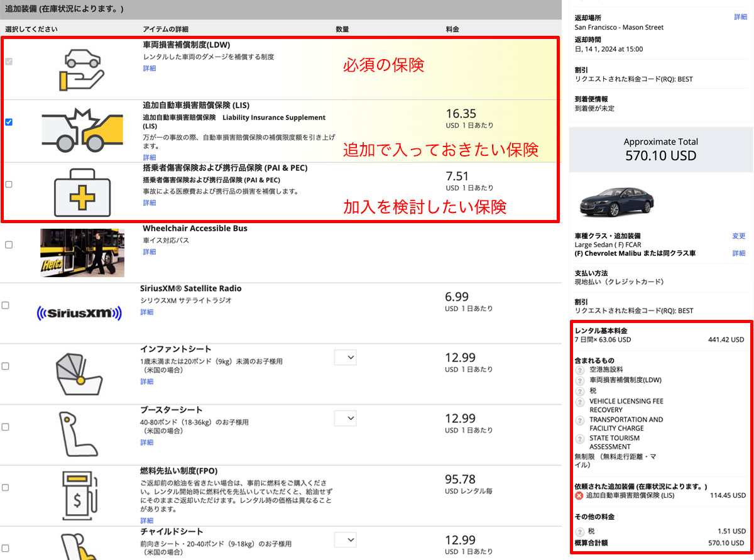Click 変更 link for vehicle class
This screenshot has width=754, height=560.
pos(738,236)
